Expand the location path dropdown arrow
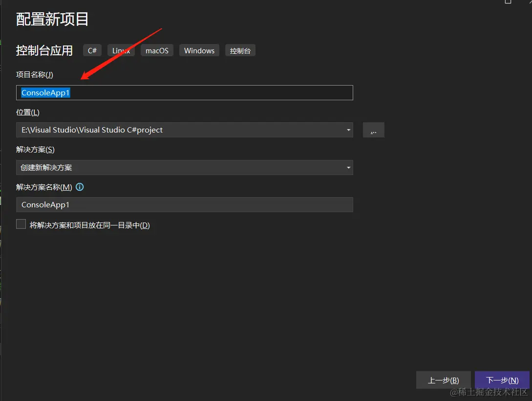The width and height of the screenshot is (532, 401). (348, 130)
